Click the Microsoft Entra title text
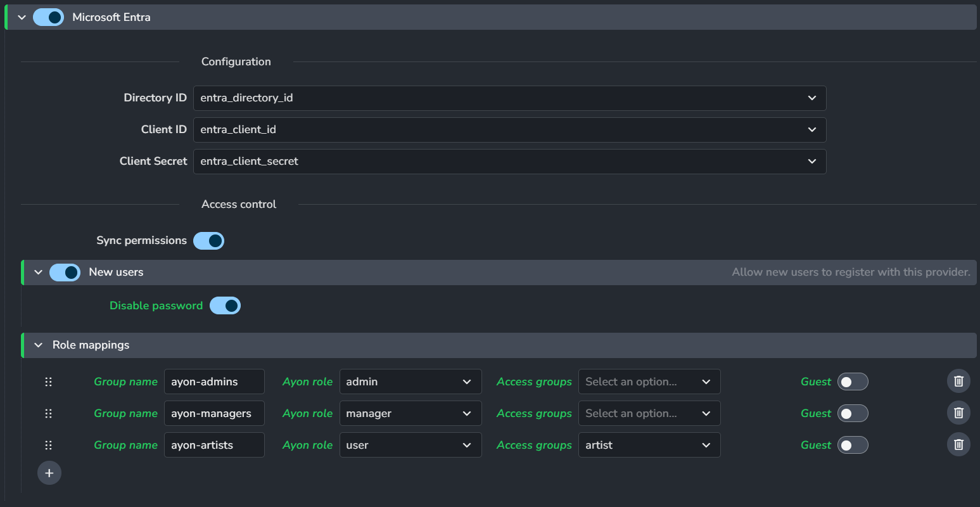The width and height of the screenshot is (980, 507). point(111,17)
